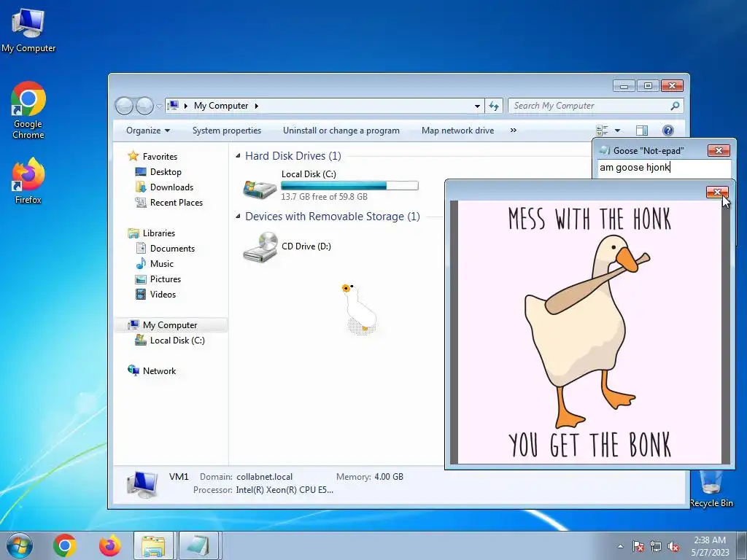Click the muted volume tray icon
Image resolution: width=747 pixels, height=560 pixels.
click(x=673, y=546)
